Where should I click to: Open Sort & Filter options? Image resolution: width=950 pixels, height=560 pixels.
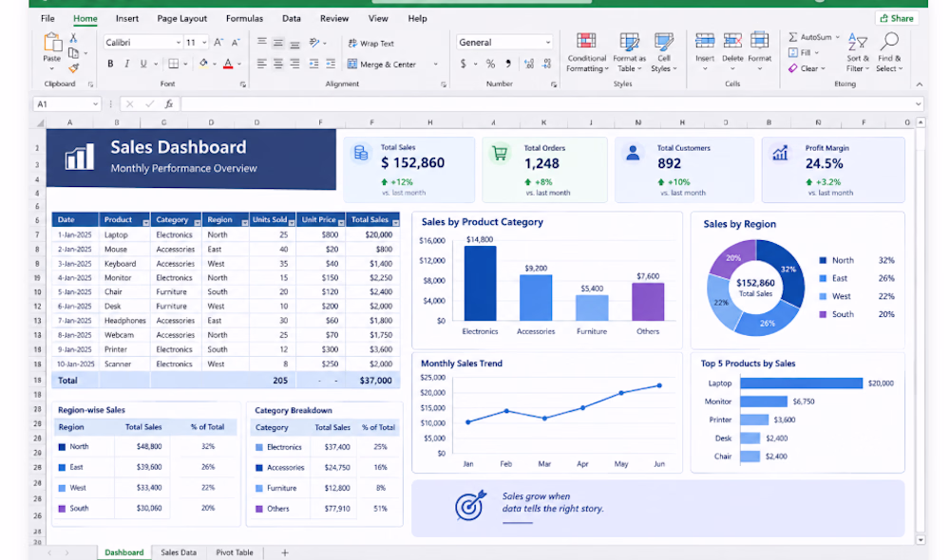point(857,52)
